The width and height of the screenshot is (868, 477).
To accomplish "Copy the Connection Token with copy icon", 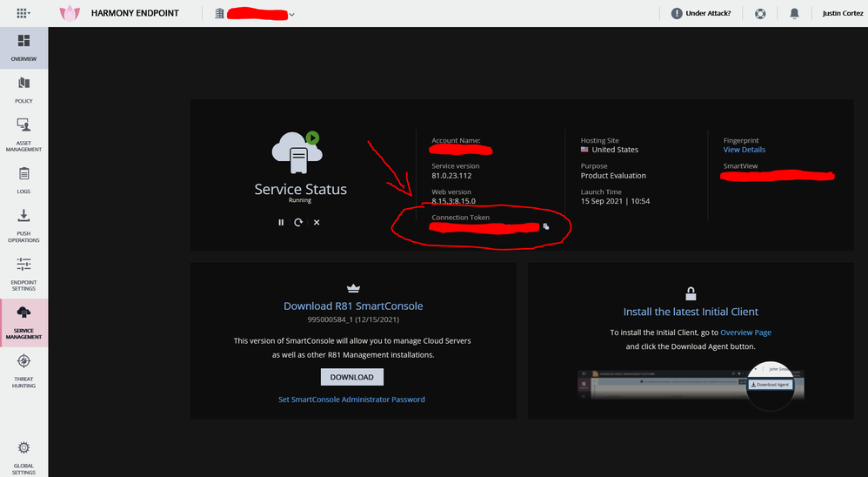I will [x=546, y=226].
